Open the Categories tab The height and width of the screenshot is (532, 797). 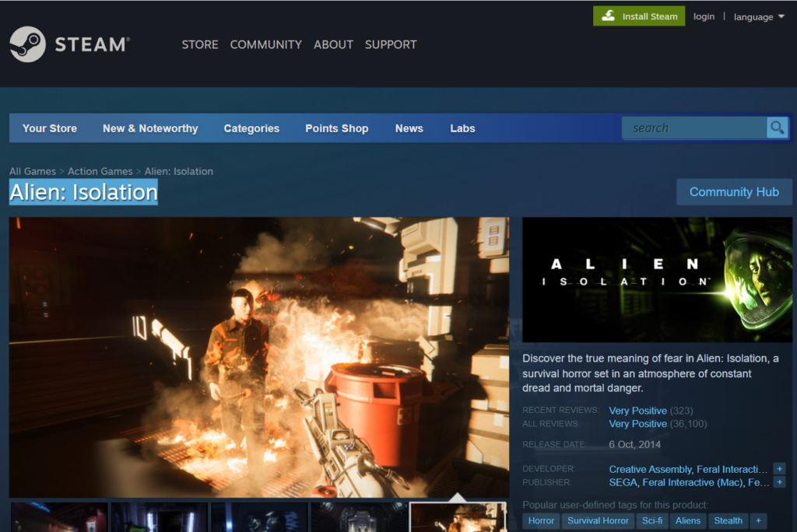pos(251,128)
